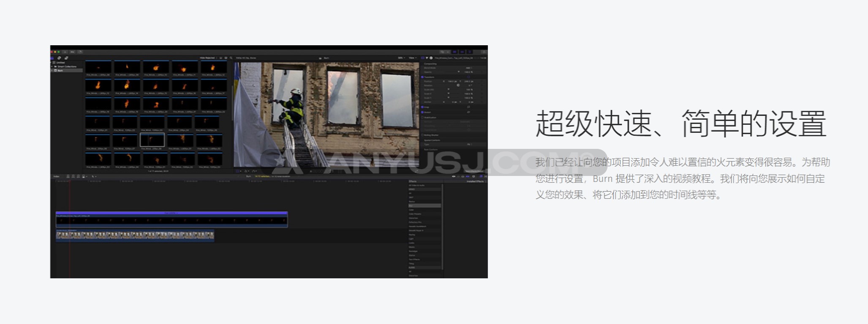Click the Save Effects Preset button

coord(474,171)
